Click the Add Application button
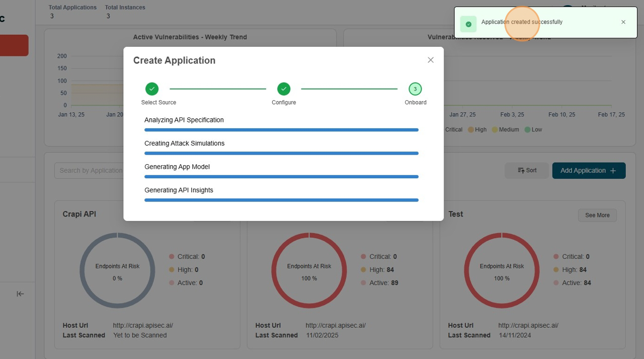 coord(589,171)
